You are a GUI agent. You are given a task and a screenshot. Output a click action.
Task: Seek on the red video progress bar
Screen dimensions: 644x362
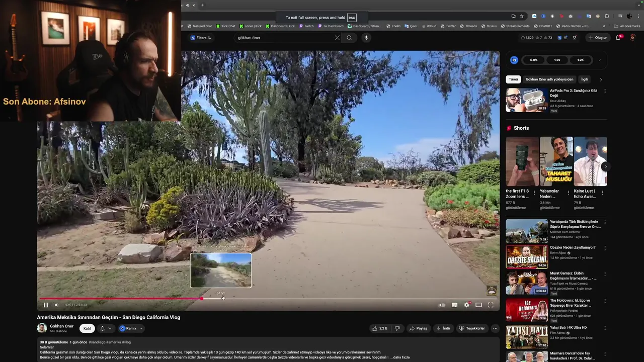(121, 299)
